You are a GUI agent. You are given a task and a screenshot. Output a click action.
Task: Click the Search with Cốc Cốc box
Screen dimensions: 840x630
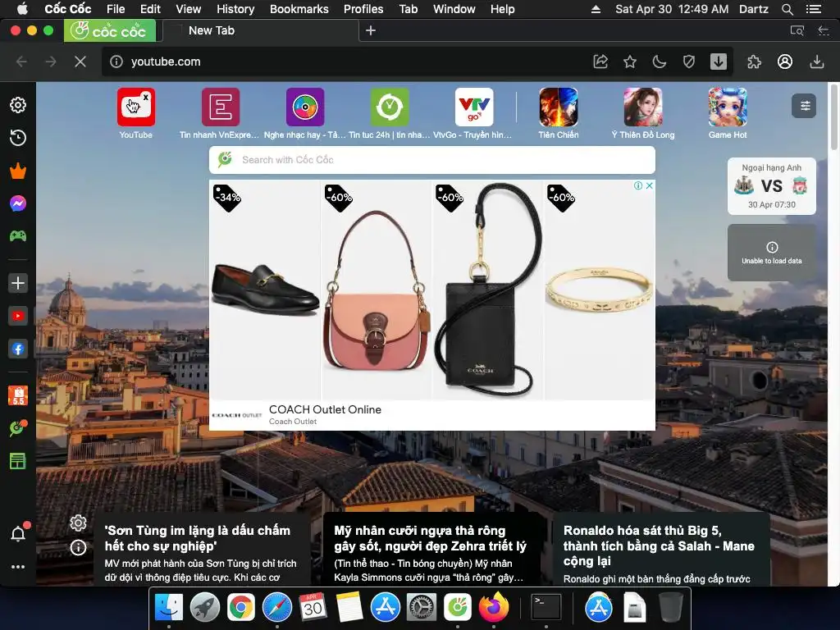click(x=431, y=160)
